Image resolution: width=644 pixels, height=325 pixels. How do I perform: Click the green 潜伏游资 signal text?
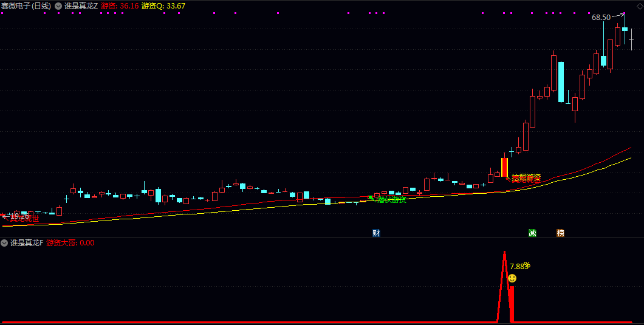391,199
